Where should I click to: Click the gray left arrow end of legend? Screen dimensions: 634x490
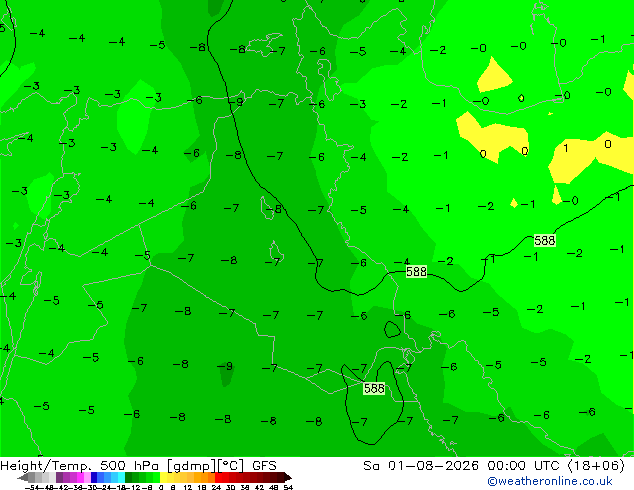23,477
